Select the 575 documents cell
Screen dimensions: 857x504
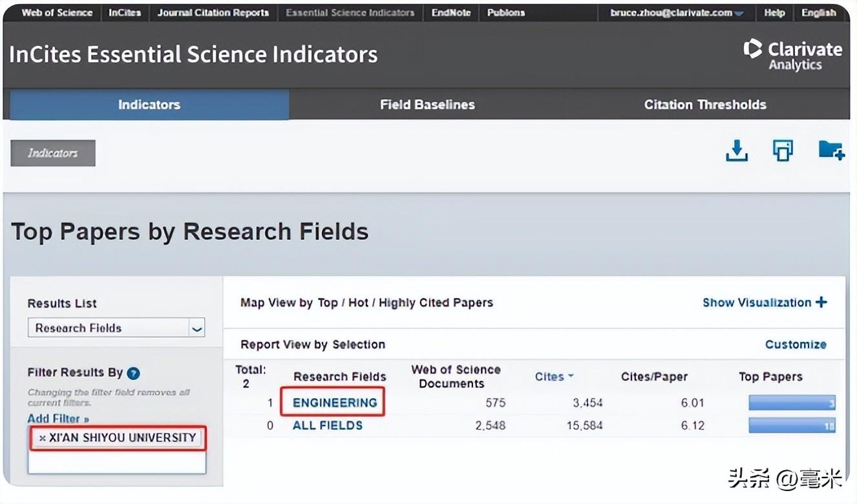pyautogui.click(x=495, y=403)
